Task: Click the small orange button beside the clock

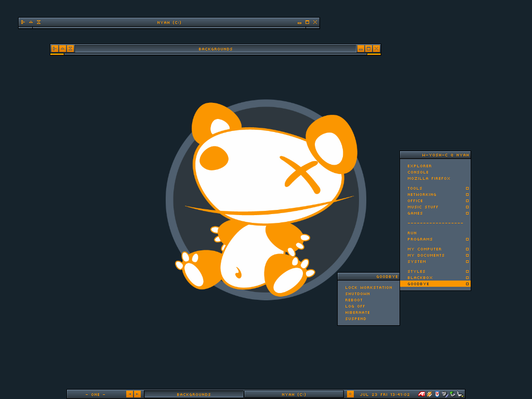Action: coord(351,394)
